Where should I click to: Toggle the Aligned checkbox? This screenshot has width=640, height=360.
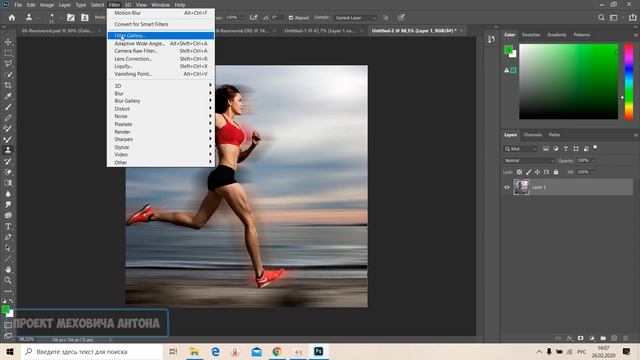291,18
